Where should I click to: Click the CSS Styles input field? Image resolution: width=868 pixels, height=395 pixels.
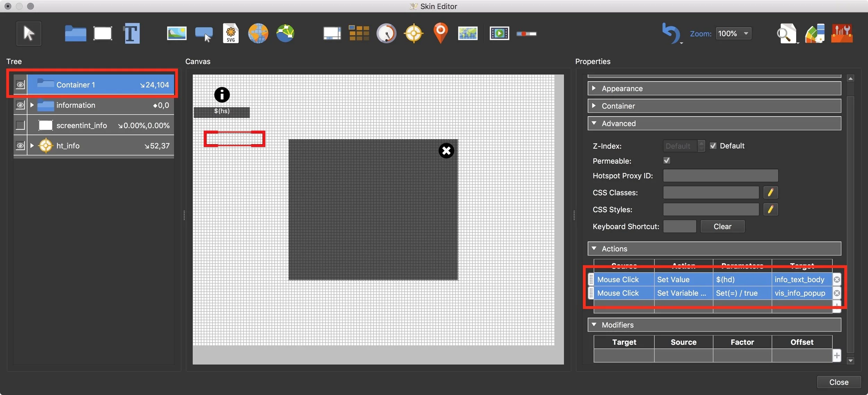coord(711,209)
